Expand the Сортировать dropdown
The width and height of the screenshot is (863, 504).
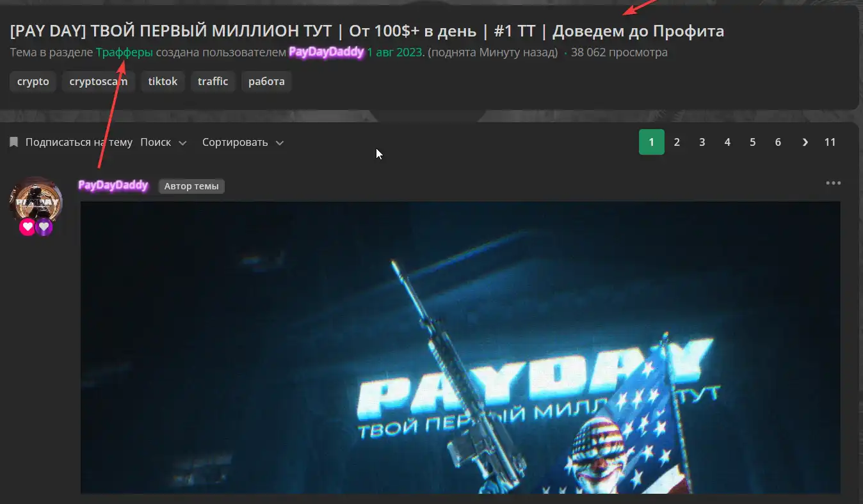(x=243, y=142)
